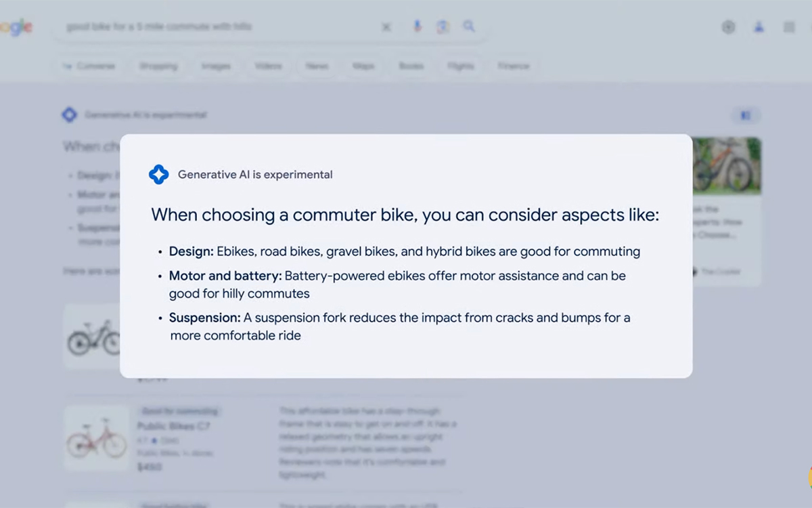The height and width of the screenshot is (508, 812).
Task: Switch to the Converse tab
Action: click(89, 66)
